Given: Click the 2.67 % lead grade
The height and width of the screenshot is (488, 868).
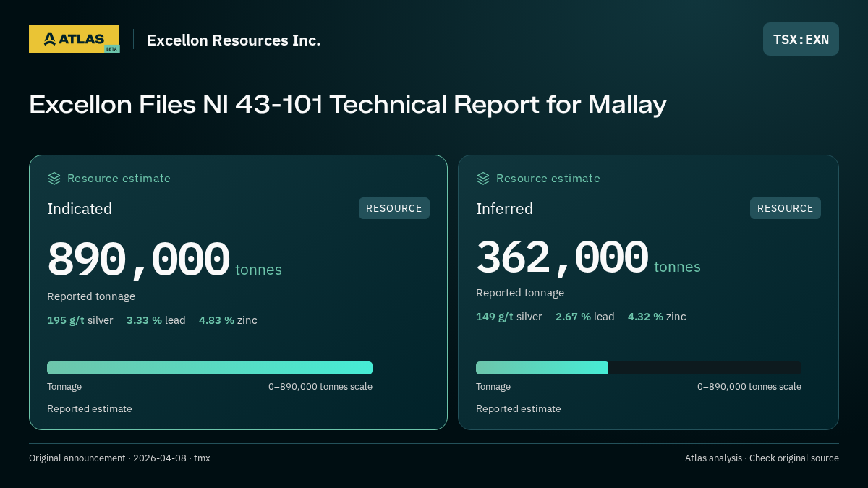Looking at the screenshot, I should tap(585, 317).
